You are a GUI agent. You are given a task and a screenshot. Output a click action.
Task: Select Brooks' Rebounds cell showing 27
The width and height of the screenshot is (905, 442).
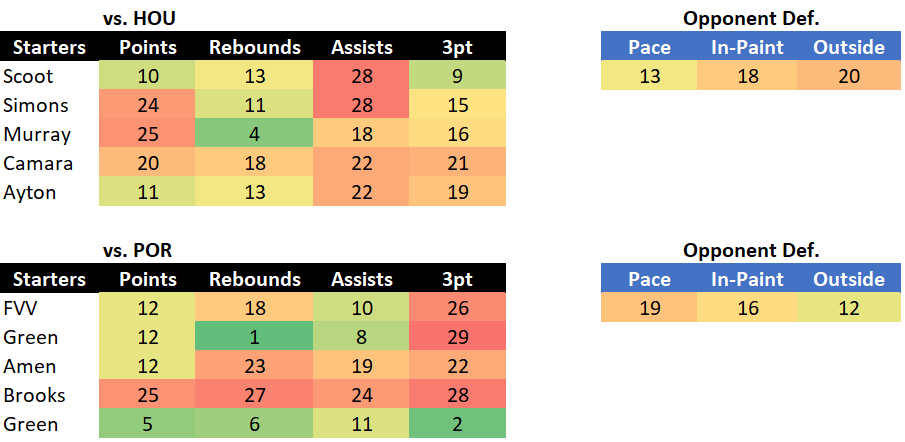coord(255,395)
